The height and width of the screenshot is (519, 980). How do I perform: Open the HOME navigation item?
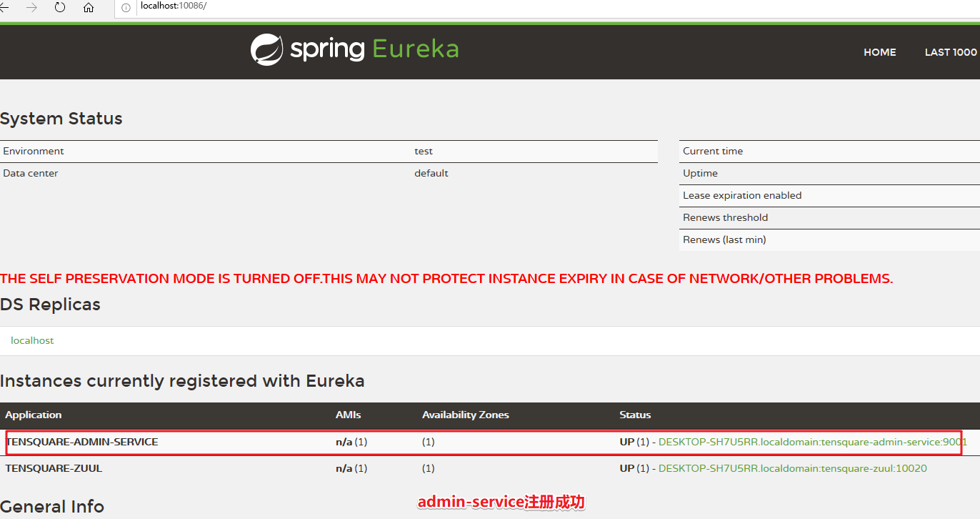click(x=879, y=52)
